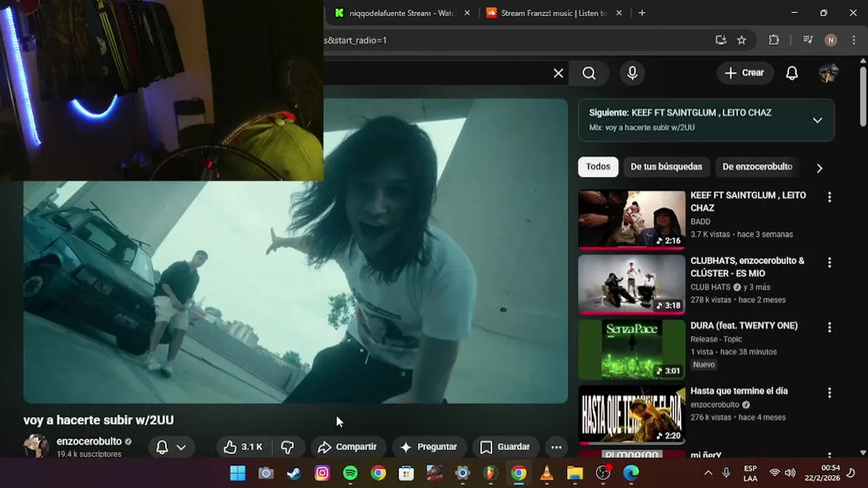Open Hasta que termine el día title
Viewport: 868px width, 488px height.
pos(739,391)
